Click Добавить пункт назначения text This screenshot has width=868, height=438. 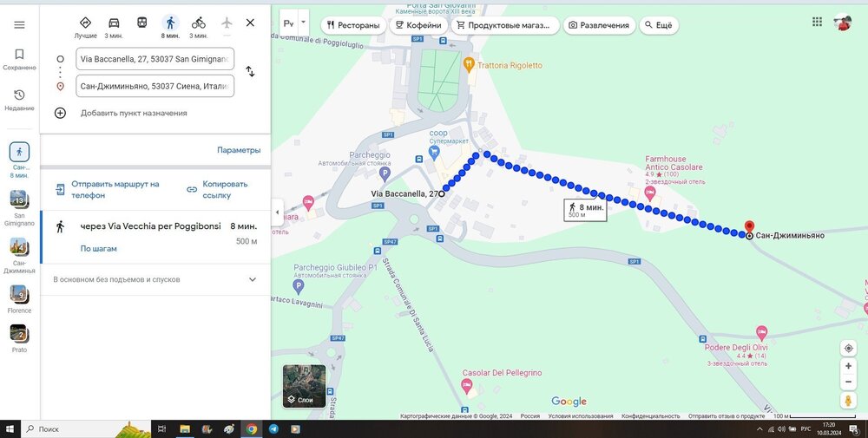click(x=134, y=113)
